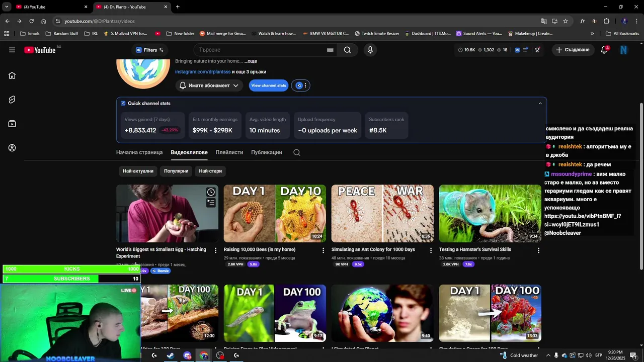Open the tab search dropdown arrow
The width and height of the screenshot is (644, 362).
pos(7,7)
